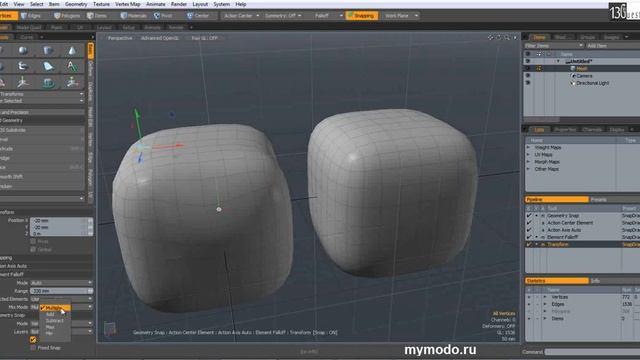Click the Camera item icon in item list
Viewport: 640px width, 360px height.
[573, 76]
